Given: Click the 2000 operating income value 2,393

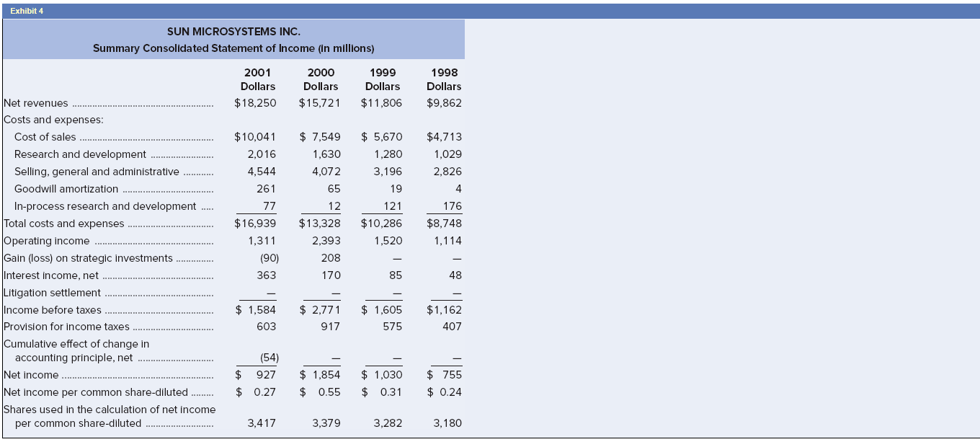Looking at the screenshot, I should [326, 241].
